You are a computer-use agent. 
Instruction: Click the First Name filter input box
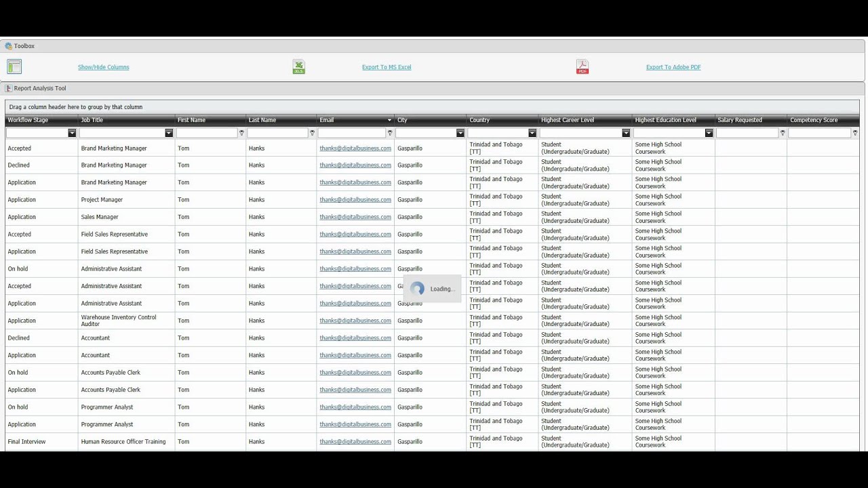207,133
